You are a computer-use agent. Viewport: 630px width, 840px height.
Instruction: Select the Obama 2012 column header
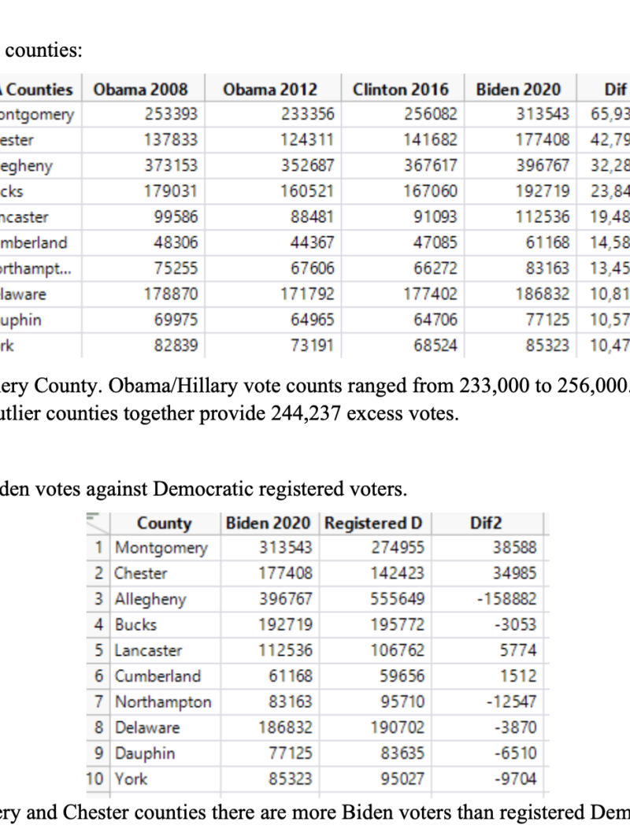270,89
